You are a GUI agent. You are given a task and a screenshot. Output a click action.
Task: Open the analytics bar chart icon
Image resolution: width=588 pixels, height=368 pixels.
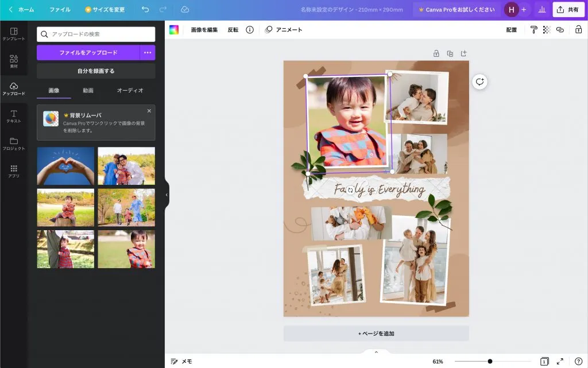542,10
